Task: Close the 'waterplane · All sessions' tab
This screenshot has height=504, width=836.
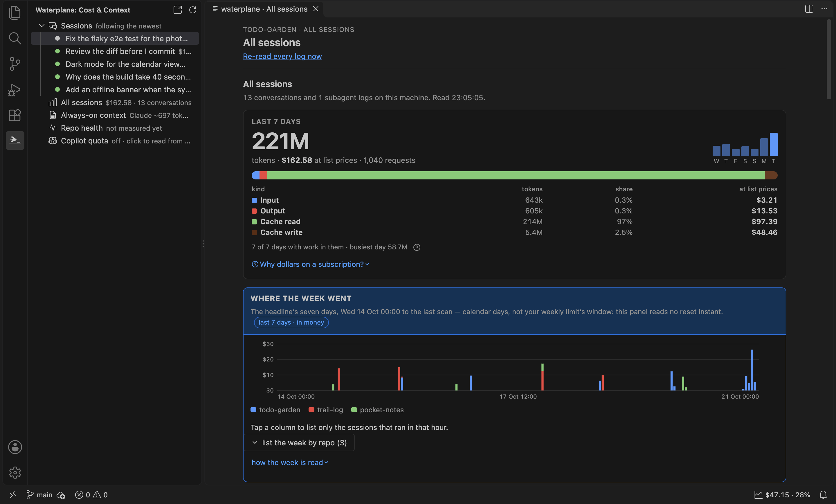Action: pos(316,9)
